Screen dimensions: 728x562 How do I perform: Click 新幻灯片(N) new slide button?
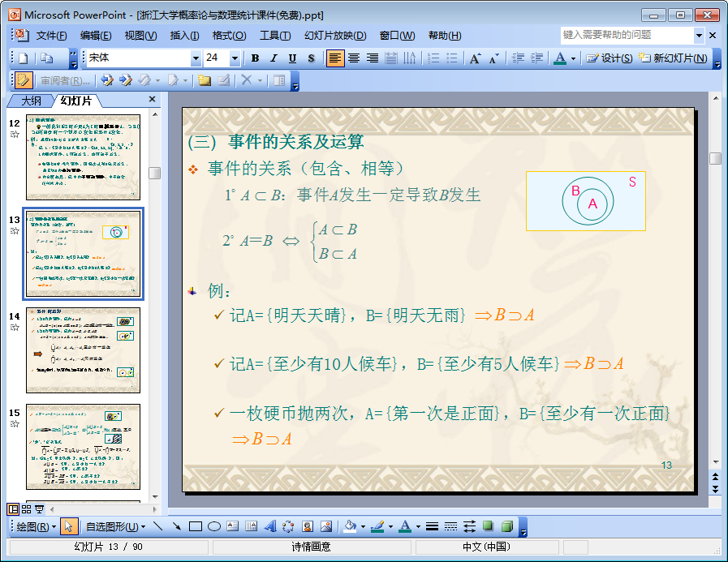(673, 58)
